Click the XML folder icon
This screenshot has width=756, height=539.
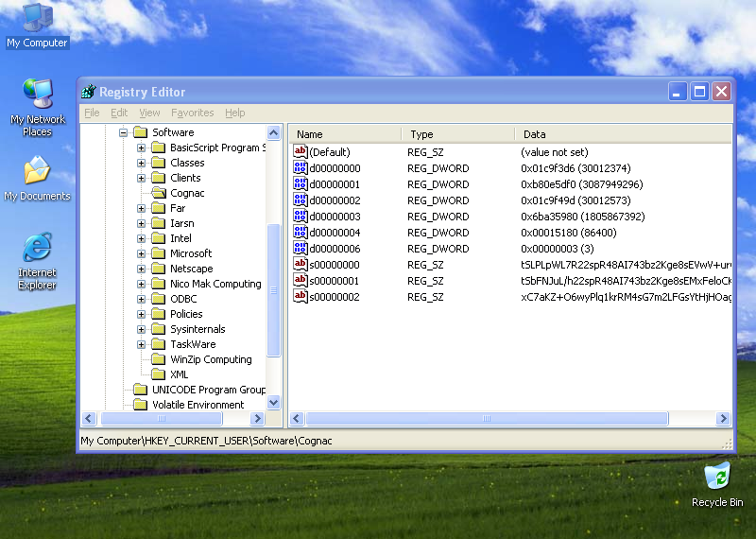(x=158, y=374)
